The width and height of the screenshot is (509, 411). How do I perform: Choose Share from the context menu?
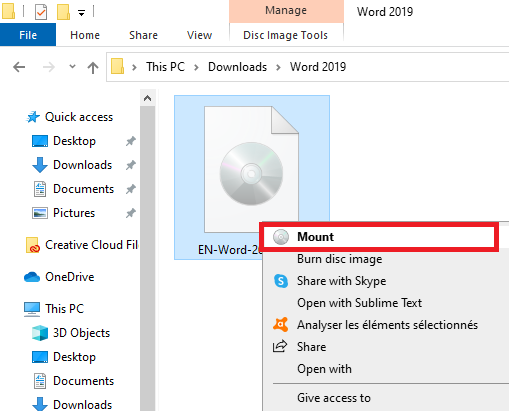point(311,347)
